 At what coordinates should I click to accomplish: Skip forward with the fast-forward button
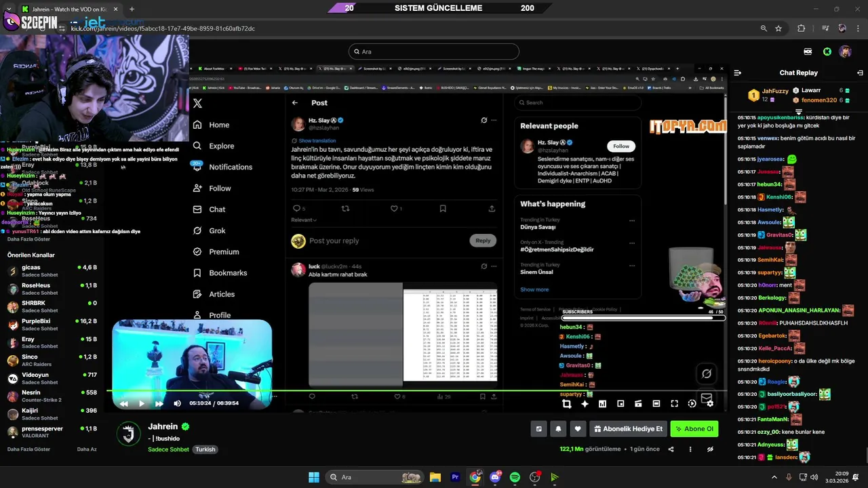159,403
